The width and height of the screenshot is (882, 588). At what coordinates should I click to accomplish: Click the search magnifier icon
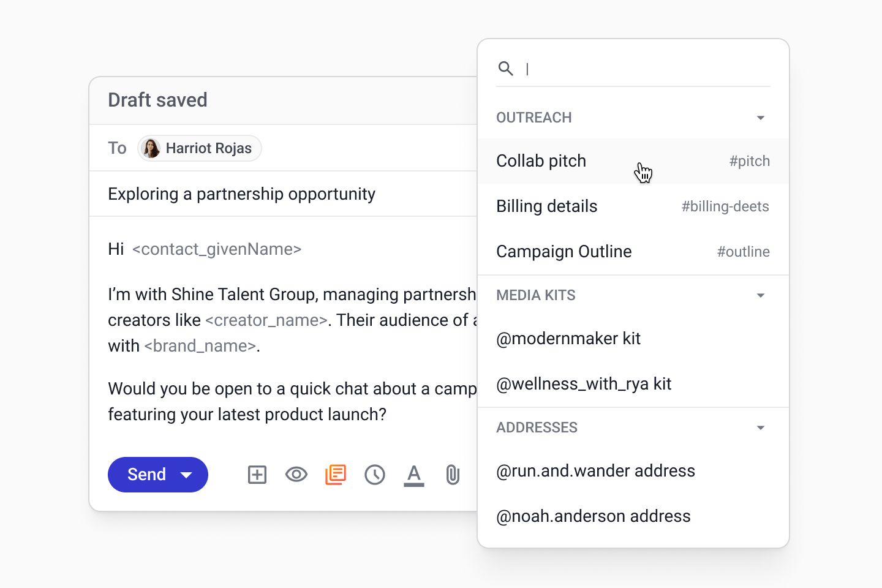point(506,69)
